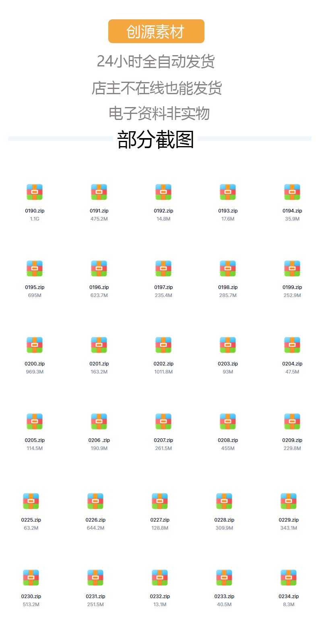The height and width of the screenshot is (644, 322).
Task: Click the 0229.zip file name
Action: click(x=289, y=520)
